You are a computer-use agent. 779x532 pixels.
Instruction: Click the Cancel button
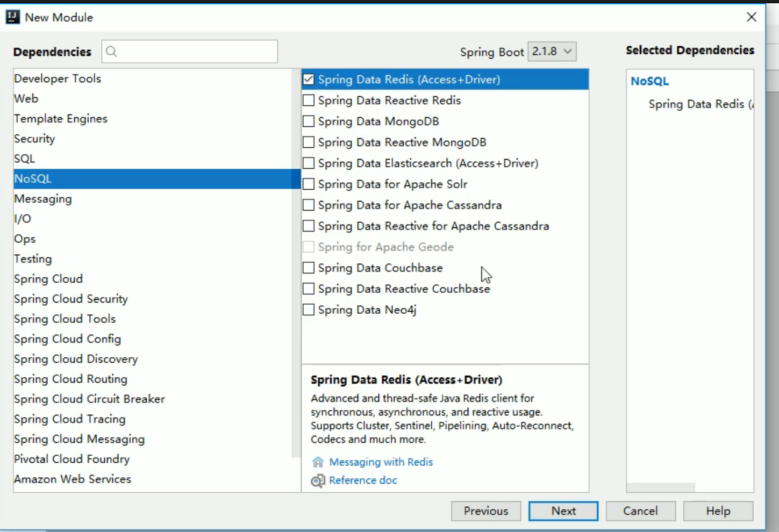coord(640,511)
